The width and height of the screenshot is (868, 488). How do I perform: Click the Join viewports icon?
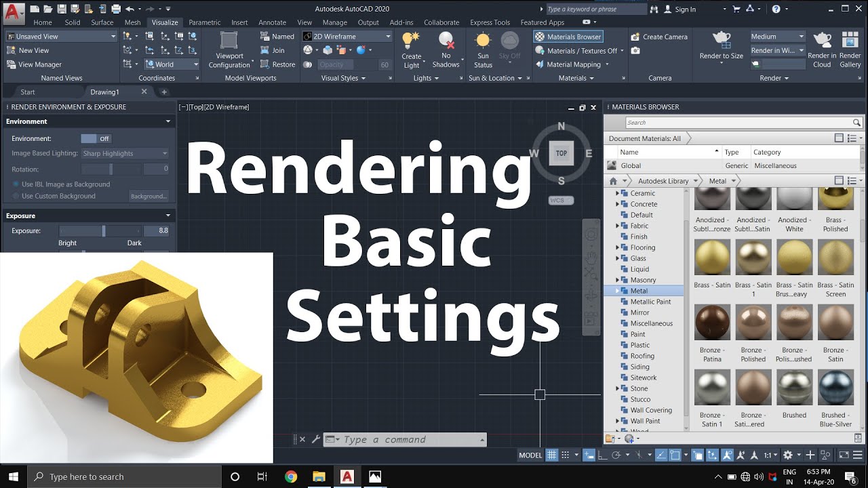(x=265, y=50)
